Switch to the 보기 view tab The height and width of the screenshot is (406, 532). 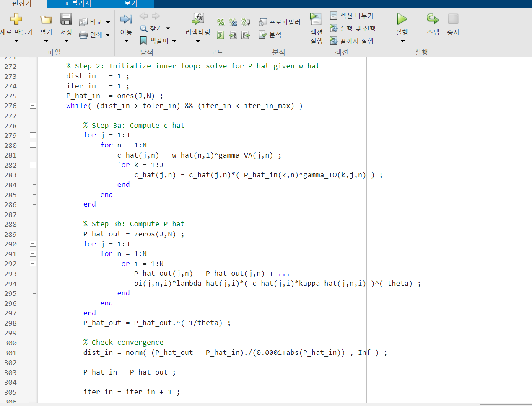[x=131, y=4]
